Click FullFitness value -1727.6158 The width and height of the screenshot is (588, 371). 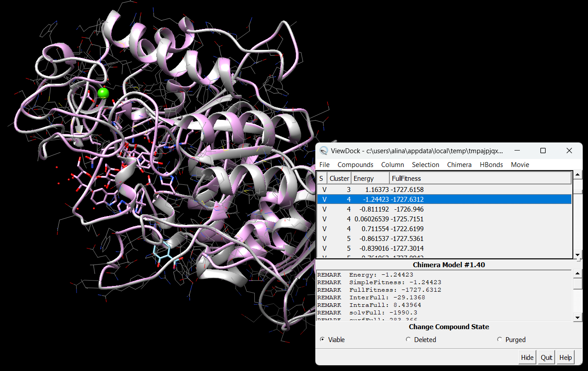click(x=407, y=189)
